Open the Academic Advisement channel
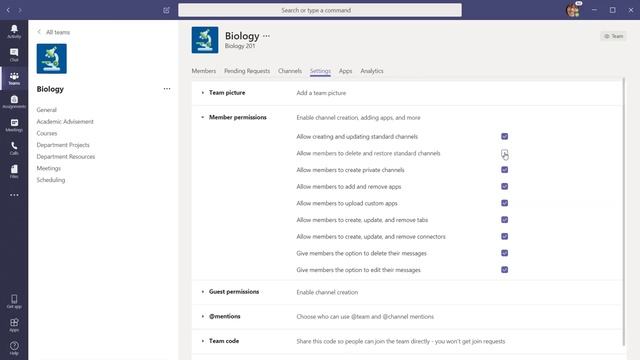The width and height of the screenshot is (640, 360). coord(65,122)
